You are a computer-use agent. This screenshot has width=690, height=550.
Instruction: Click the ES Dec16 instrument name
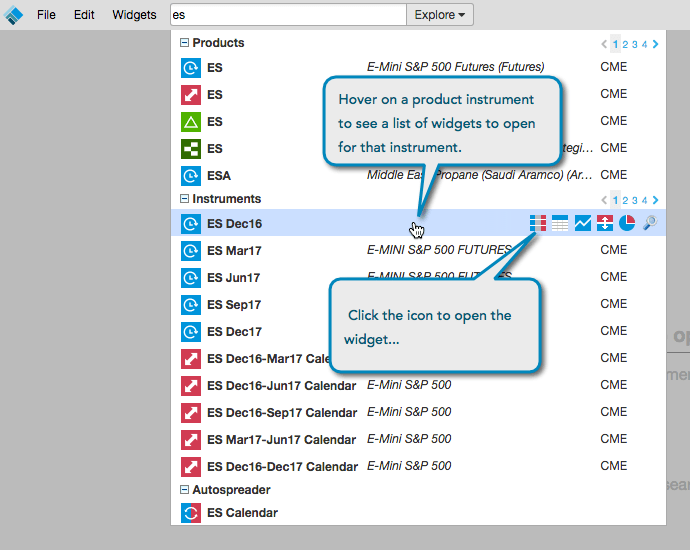tap(235, 224)
